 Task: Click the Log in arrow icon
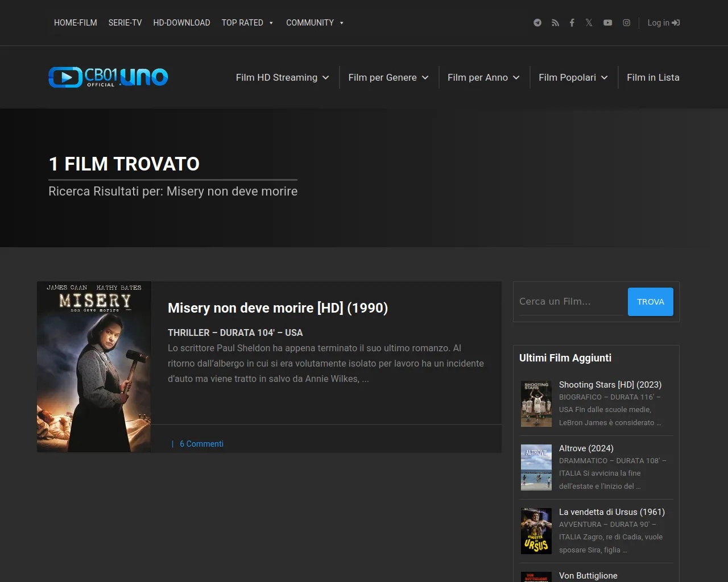pyautogui.click(x=676, y=23)
